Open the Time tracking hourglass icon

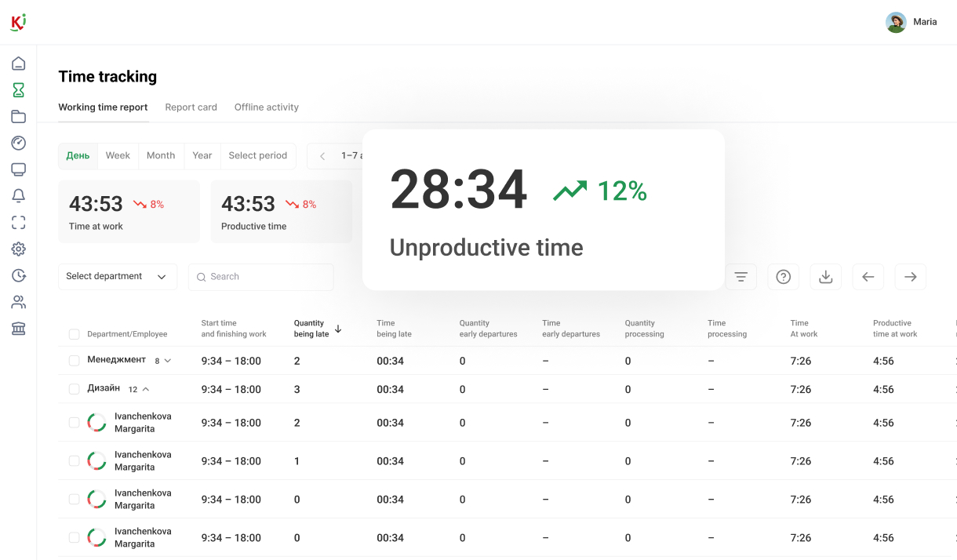click(18, 89)
